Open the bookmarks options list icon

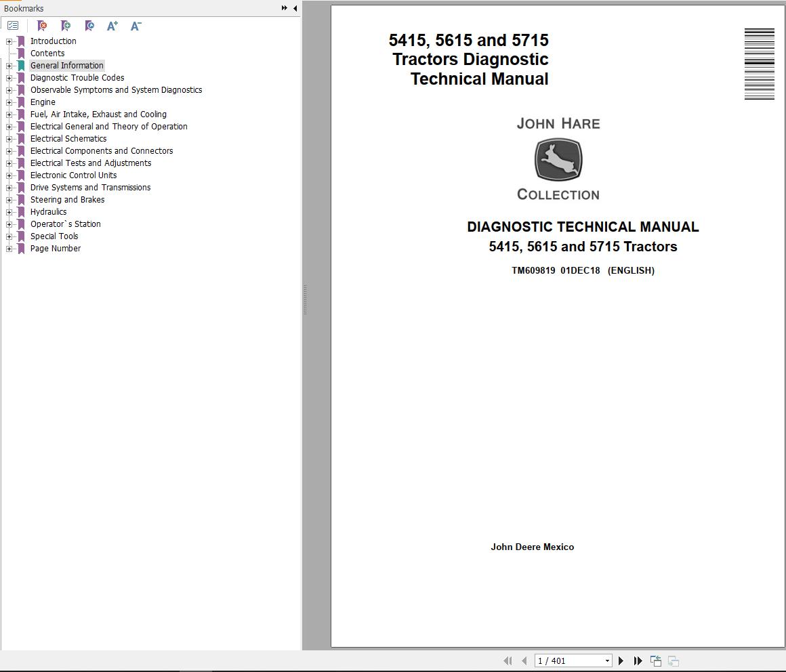tap(13, 26)
